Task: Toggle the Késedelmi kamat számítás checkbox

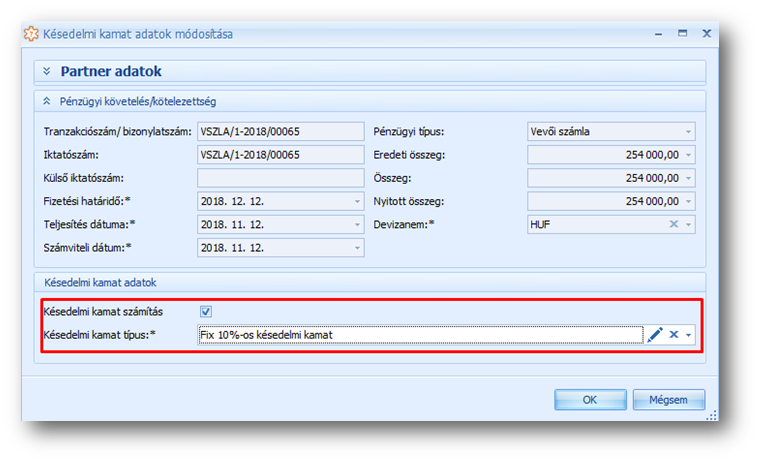Action: [206, 312]
